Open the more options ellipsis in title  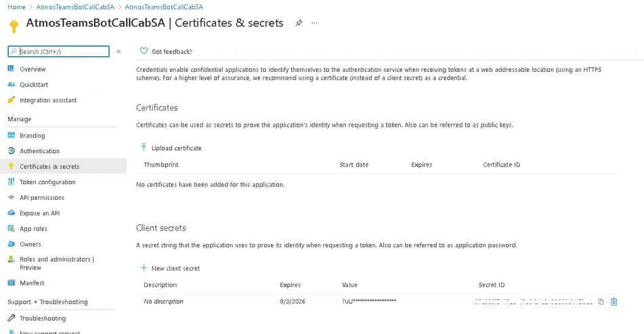point(314,23)
